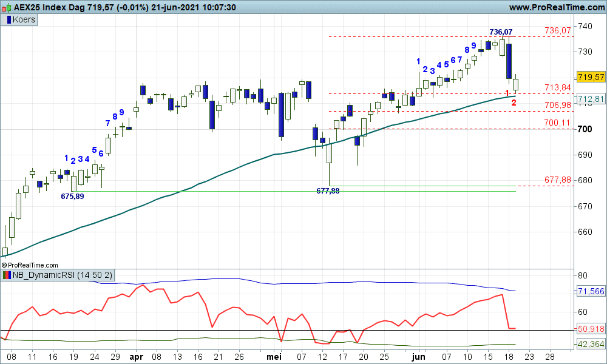Click the 80 label on RSI axis
This screenshot has height=364, width=607.
coord(582,276)
